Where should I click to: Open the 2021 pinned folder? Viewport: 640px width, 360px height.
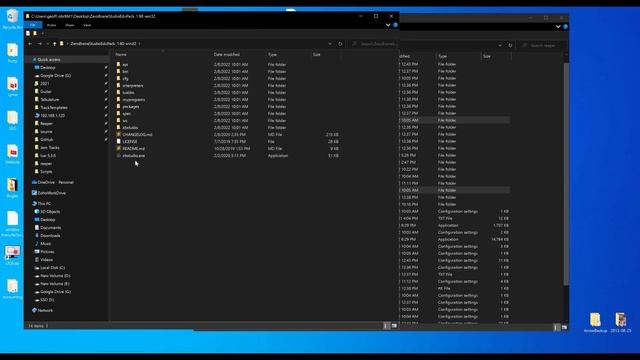tap(44, 83)
